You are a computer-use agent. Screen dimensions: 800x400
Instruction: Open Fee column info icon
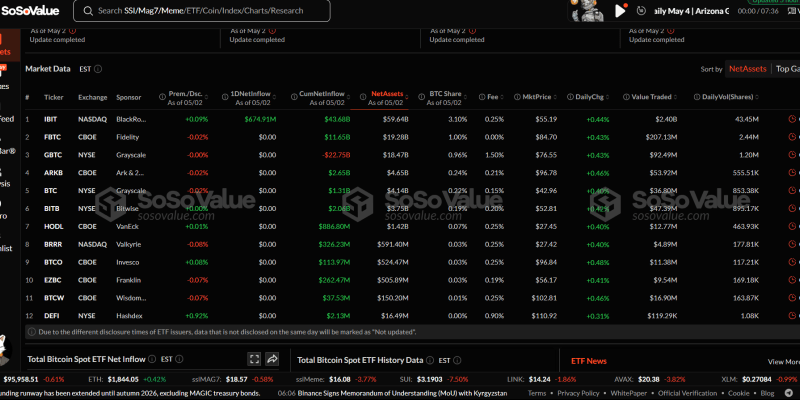(482, 96)
